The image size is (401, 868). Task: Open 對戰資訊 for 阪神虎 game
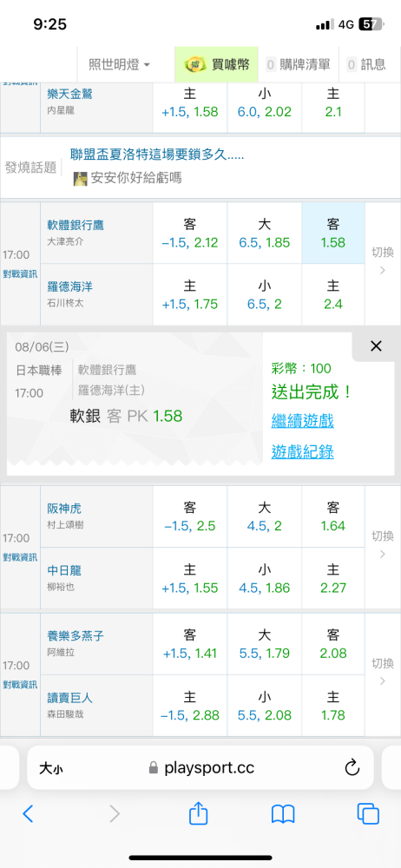pos(20,557)
